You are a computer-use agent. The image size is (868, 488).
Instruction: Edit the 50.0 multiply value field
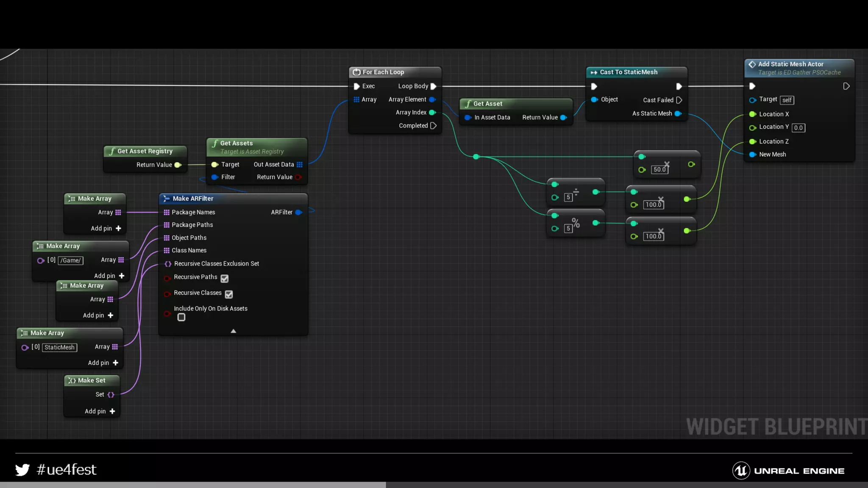tap(659, 169)
